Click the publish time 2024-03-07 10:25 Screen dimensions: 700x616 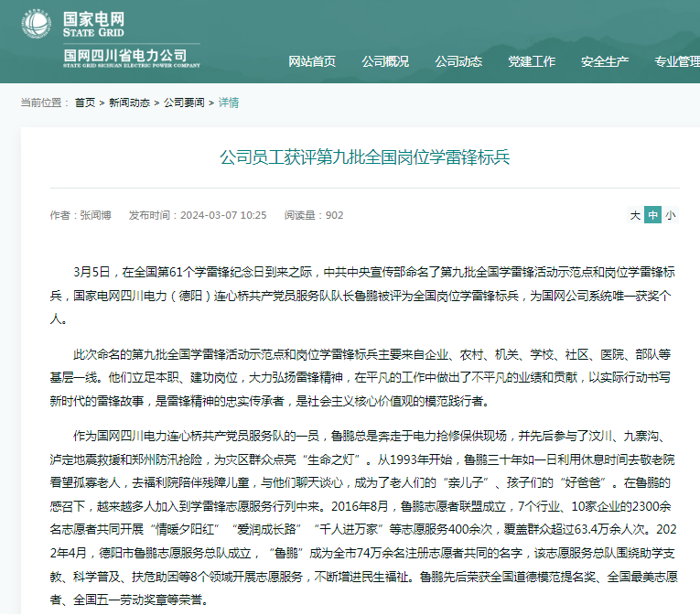223,215
